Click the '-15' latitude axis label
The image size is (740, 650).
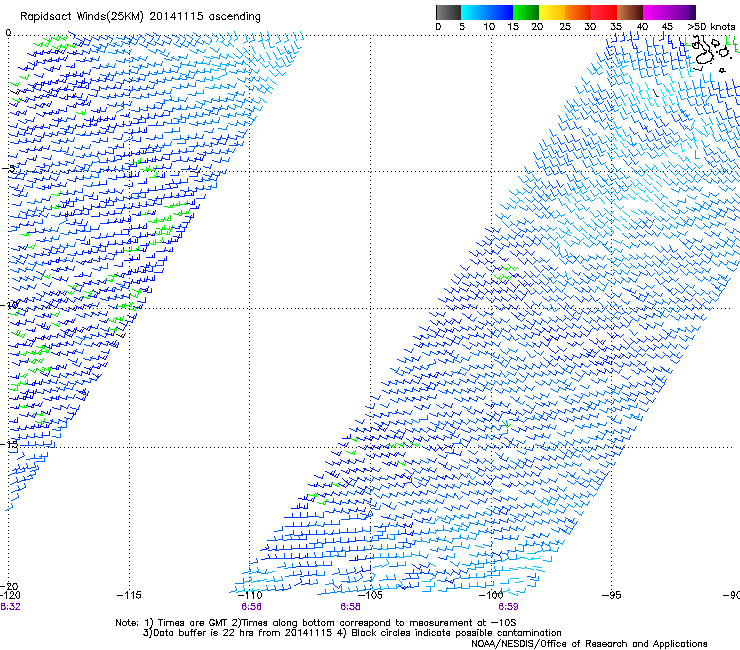pos(9,444)
